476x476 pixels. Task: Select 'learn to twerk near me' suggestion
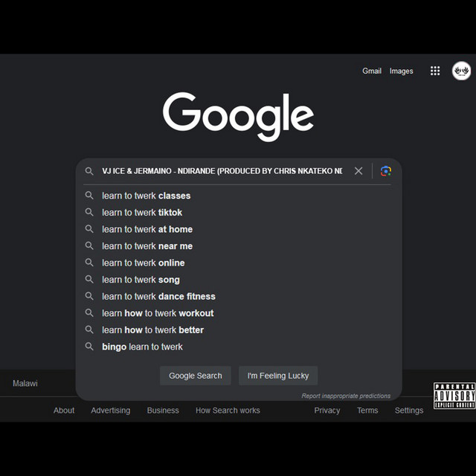(x=147, y=246)
